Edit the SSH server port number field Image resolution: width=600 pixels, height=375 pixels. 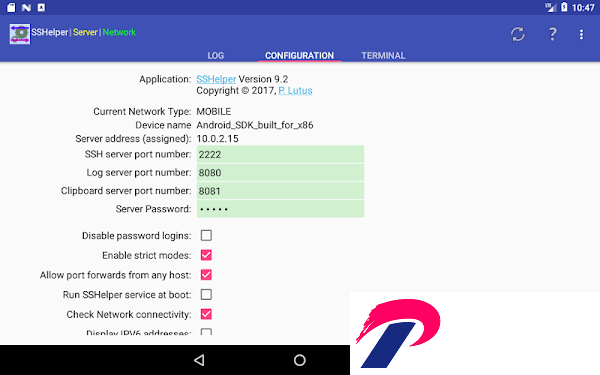pos(280,154)
